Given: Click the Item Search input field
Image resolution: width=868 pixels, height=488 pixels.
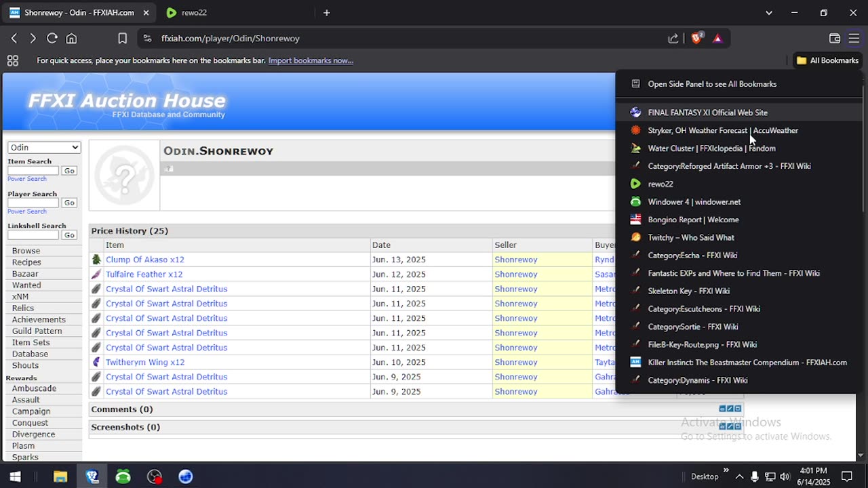Looking at the screenshot, I should click(x=33, y=171).
